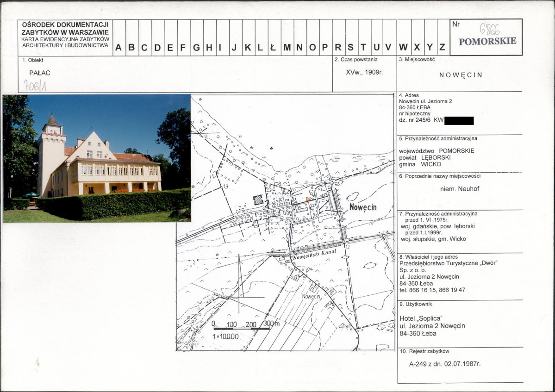The height and width of the screenshot is (392, 555).
Task: Click the date value 'XVw., 1909r.'
Action: pos(364,72)
